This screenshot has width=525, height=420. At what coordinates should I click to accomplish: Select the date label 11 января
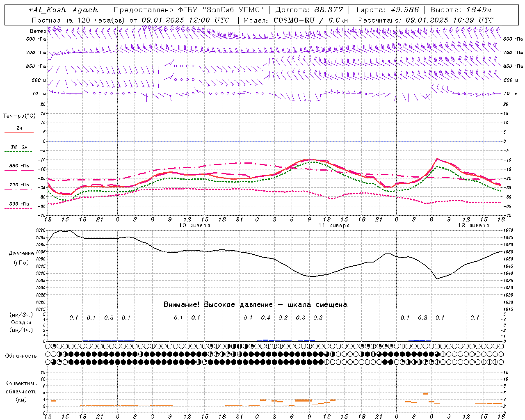334,226
